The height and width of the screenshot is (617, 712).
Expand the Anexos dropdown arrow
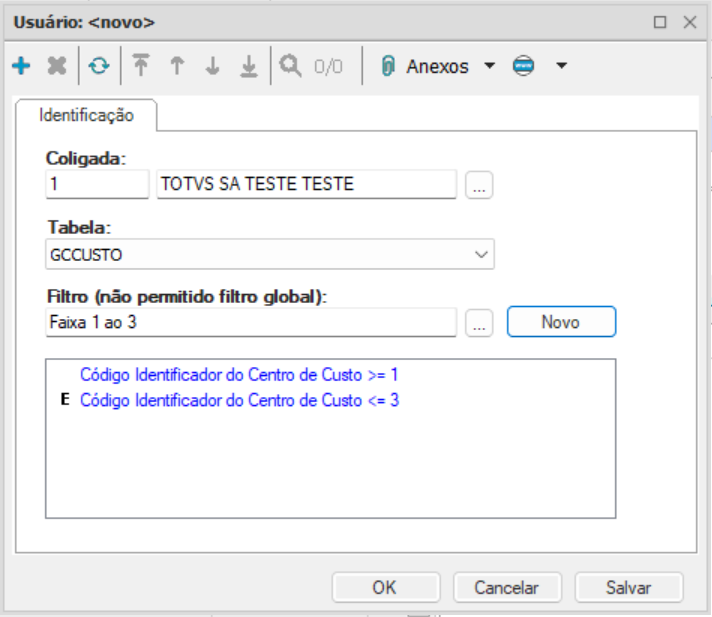pyautogui.click(x=490, y=66)
